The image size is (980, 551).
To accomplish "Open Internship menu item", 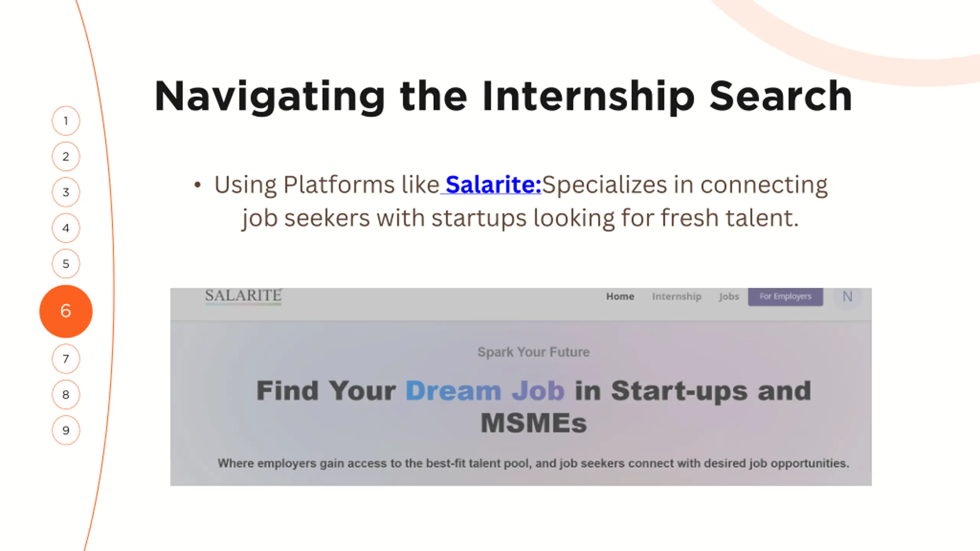I will tap(676, 297).
